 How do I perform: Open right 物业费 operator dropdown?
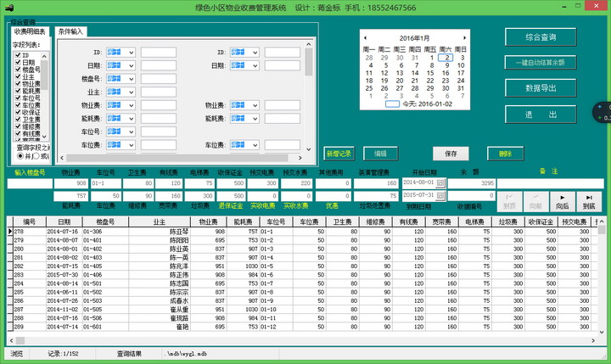pyautogui.click(x=254, y=105)
